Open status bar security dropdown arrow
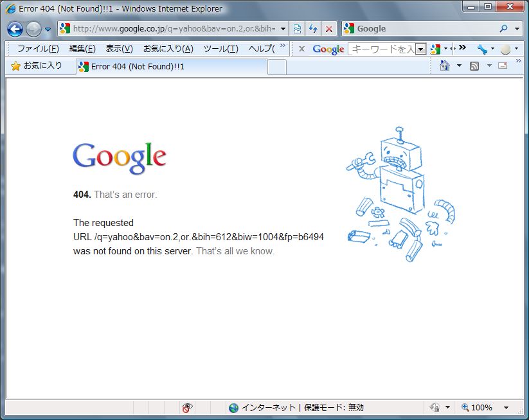 (x=448, y=408)
